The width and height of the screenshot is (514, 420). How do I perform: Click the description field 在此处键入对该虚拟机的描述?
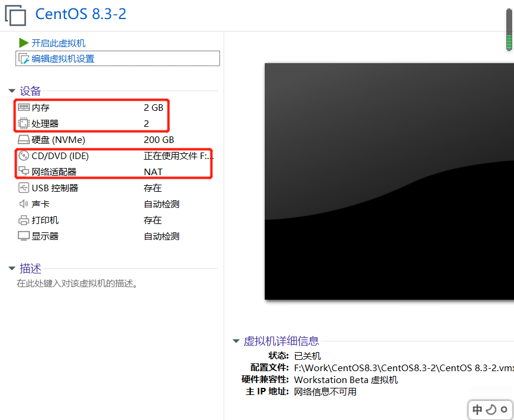click(77, 284)
